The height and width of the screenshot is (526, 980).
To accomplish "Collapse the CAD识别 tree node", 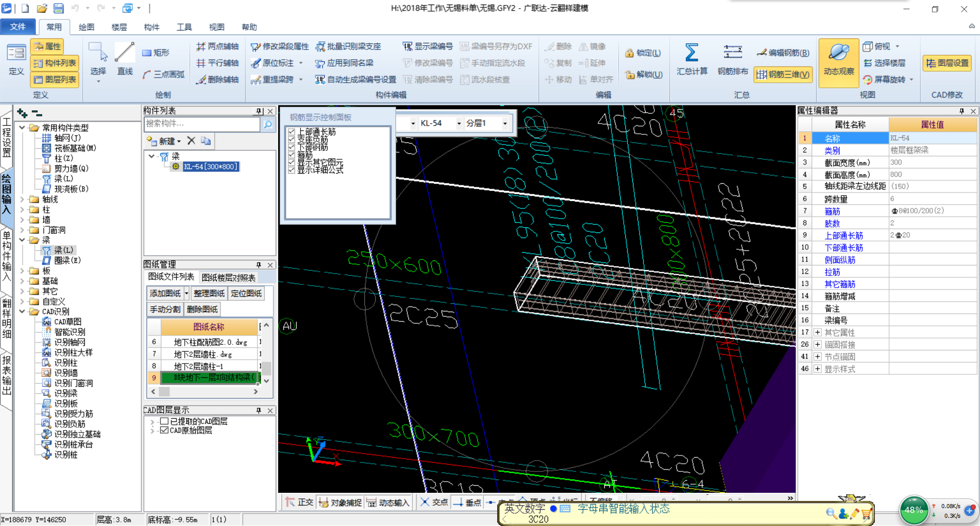I will coord(22,312).
